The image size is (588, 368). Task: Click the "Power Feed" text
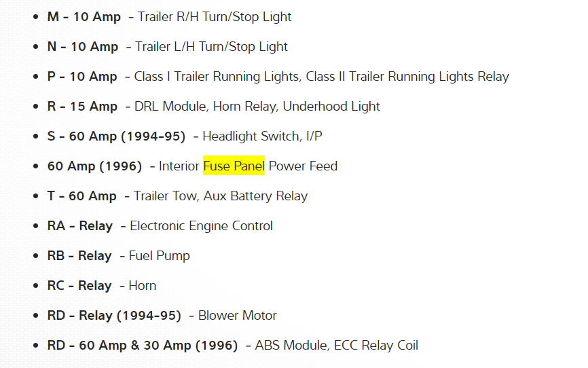tap(303, 166)
